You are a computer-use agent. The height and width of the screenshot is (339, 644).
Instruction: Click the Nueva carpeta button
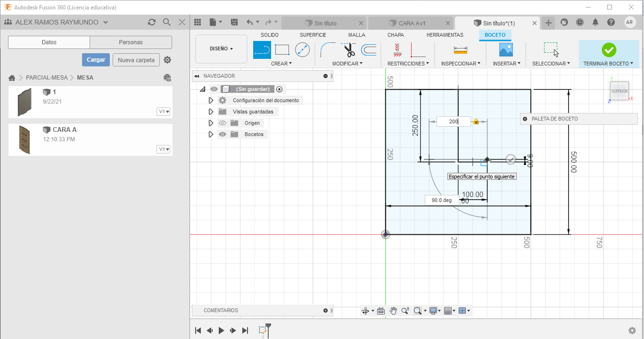click(136, 60)
